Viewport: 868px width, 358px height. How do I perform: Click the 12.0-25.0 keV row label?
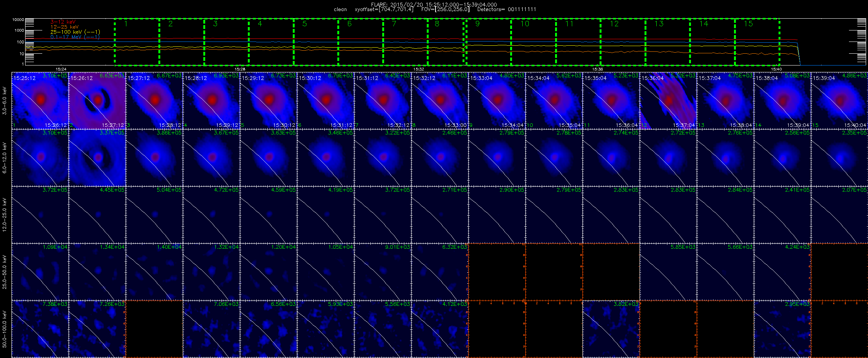5,215
